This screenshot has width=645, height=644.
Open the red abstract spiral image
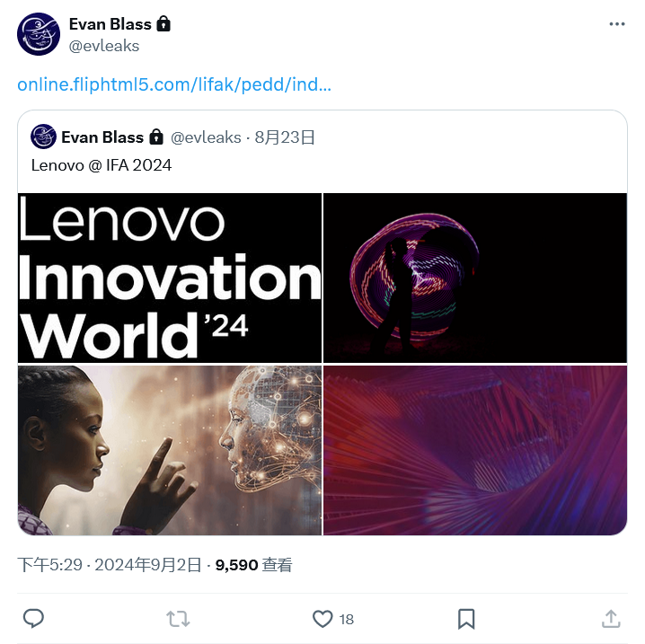point(475,450)
